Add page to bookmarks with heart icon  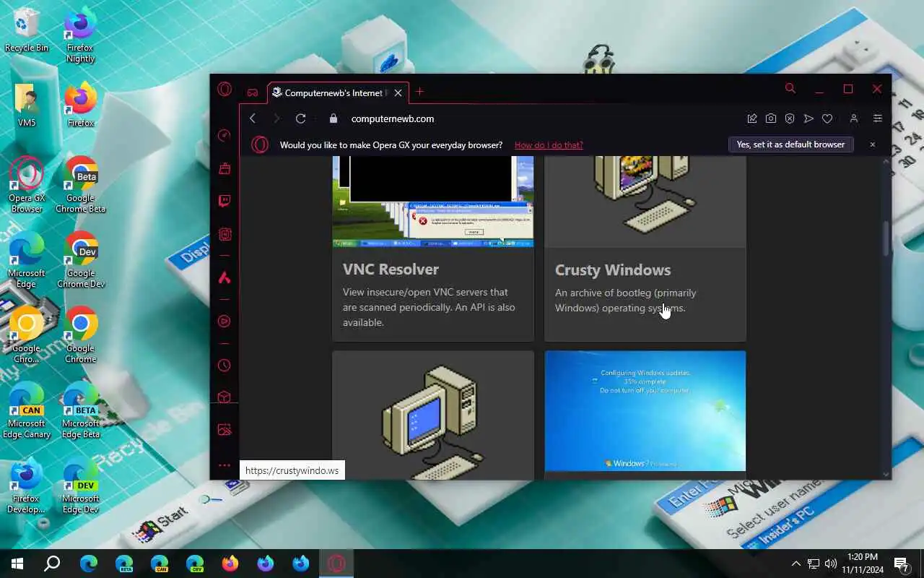coord(827,118)
